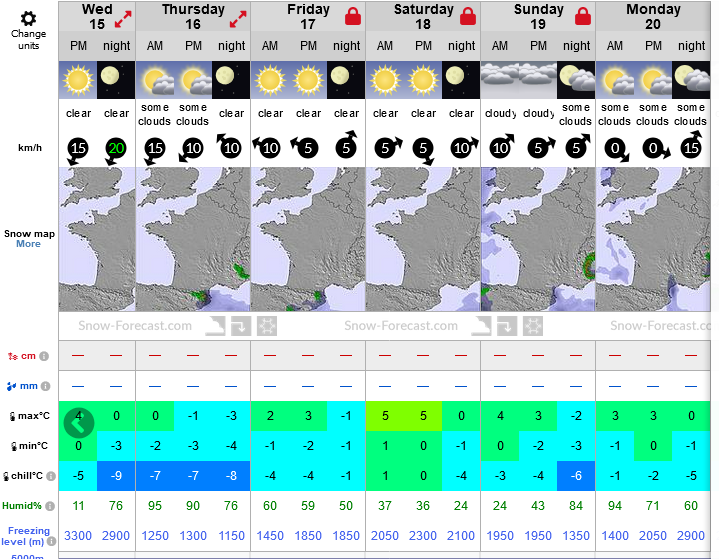Click the Sunday PM min temperature -2 cell
Image resolution: width=719 pixels, height=559 pixels.
[x=538, y=446]
